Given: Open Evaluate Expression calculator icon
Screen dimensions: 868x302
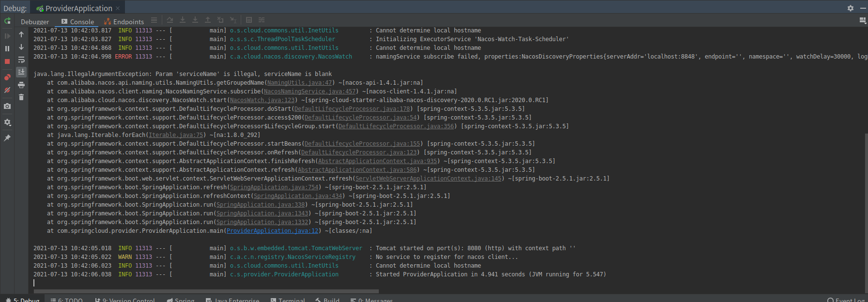Looking at the screenshot, I should [x=249, y=20].
